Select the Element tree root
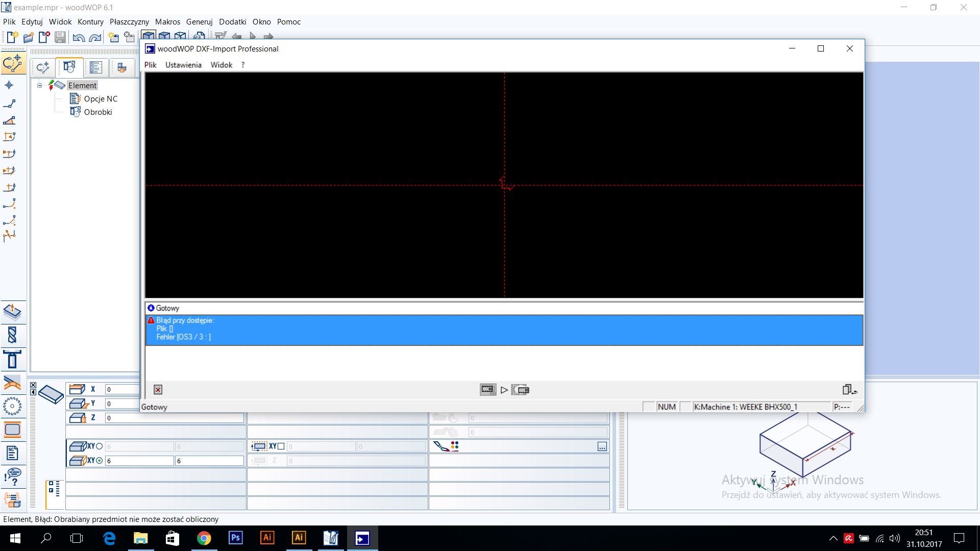Screen dimensions: 980x551 82,86
